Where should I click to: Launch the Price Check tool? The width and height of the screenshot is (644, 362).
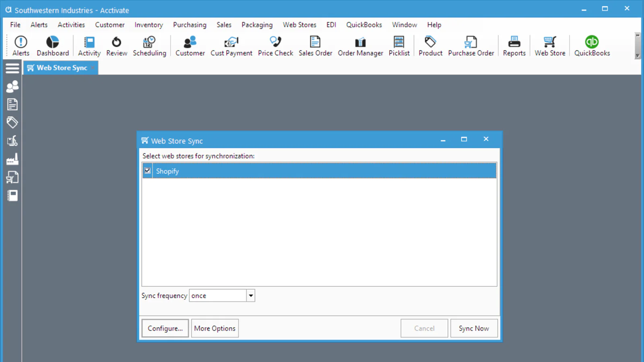pyautogui.click(x=275, y=46)
